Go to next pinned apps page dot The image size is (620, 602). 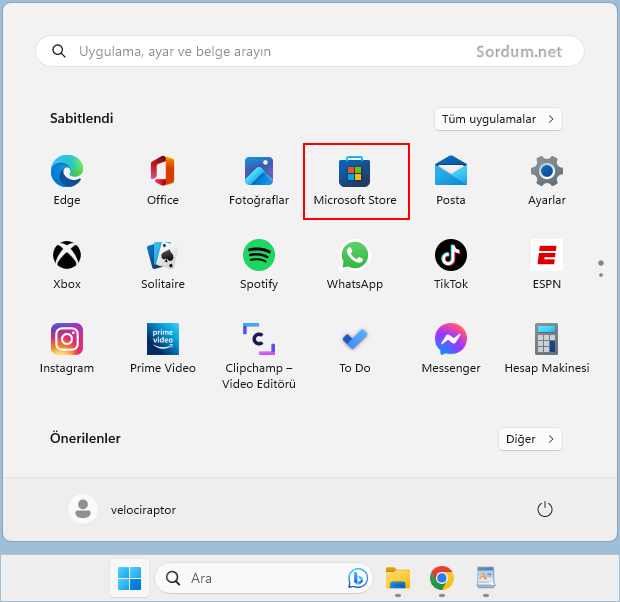point(601,275)
